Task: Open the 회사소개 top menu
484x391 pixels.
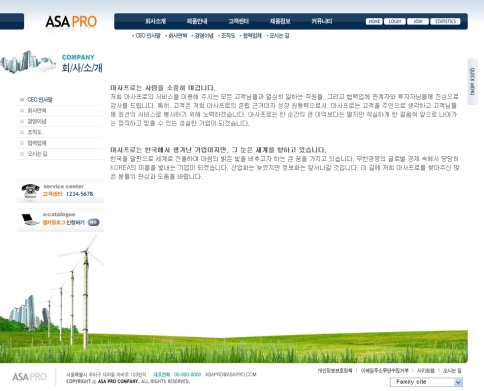Action: pyautogui.click(x=155, y=21)
